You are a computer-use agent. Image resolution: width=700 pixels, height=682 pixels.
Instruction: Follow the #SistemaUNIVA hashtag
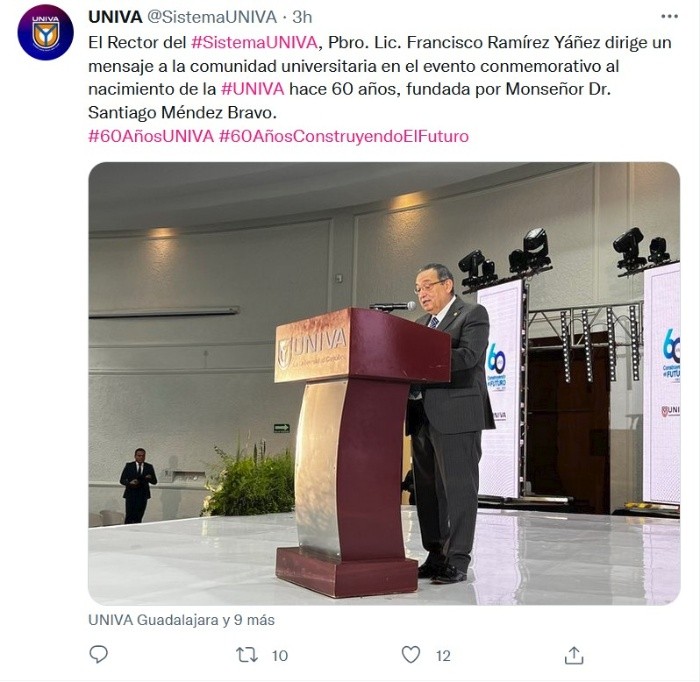click(x=254, y=42)
